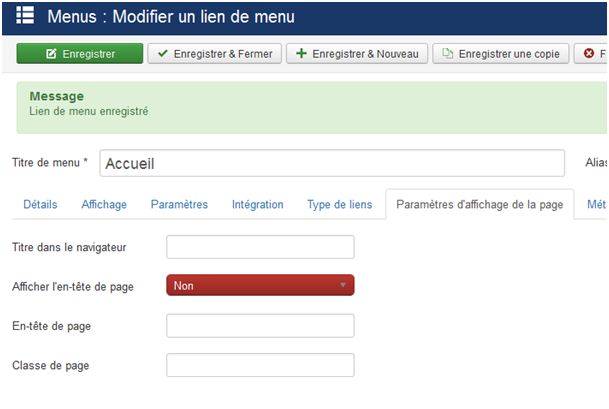Click the green Enregistrer button
The height and width of the screenshot is (409, 609).
(x=80, y=54)
